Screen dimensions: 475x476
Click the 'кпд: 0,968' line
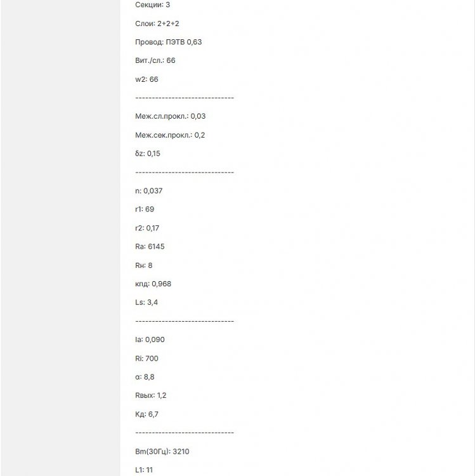click(x=153, y=284)
